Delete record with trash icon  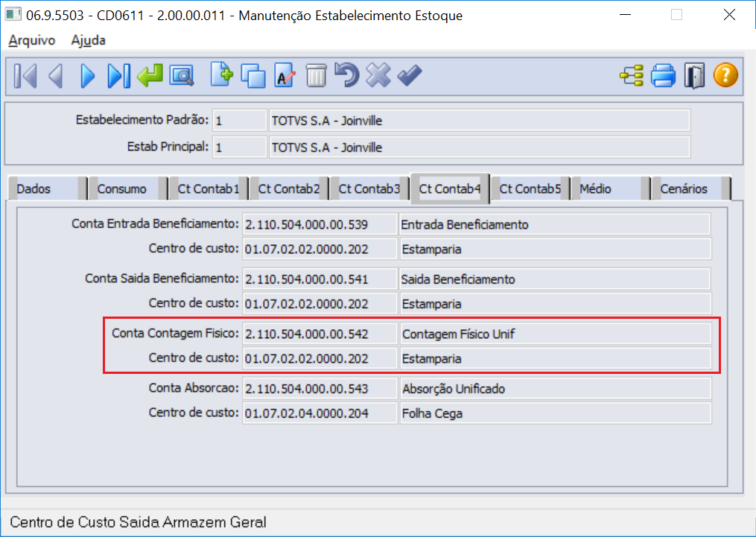click(x=317, y=76)
